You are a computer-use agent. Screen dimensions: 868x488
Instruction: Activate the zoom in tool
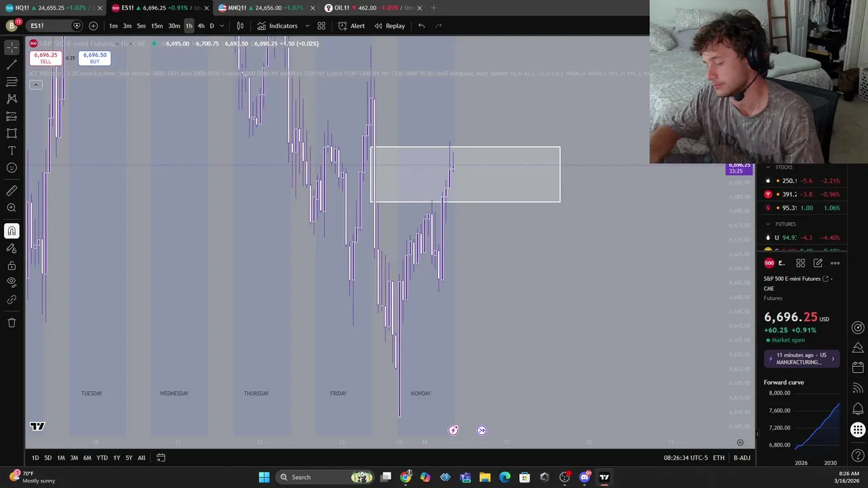click(x=12, y=208)
